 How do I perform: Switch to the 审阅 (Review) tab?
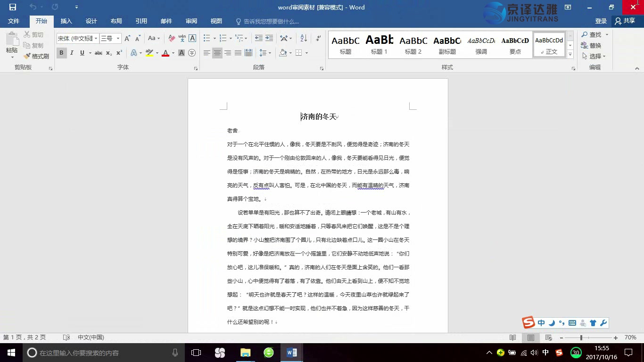pyautogui.click(x=191, y=21)
